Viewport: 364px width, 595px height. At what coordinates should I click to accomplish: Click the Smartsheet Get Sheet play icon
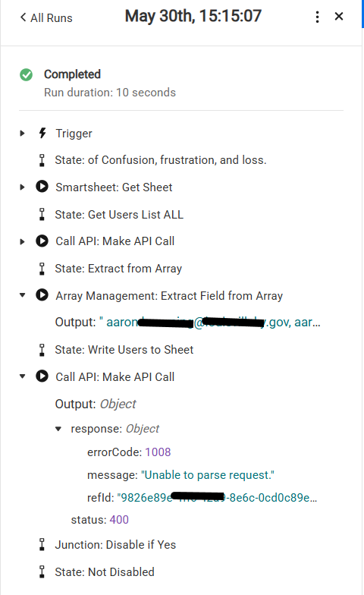[42, 187]
